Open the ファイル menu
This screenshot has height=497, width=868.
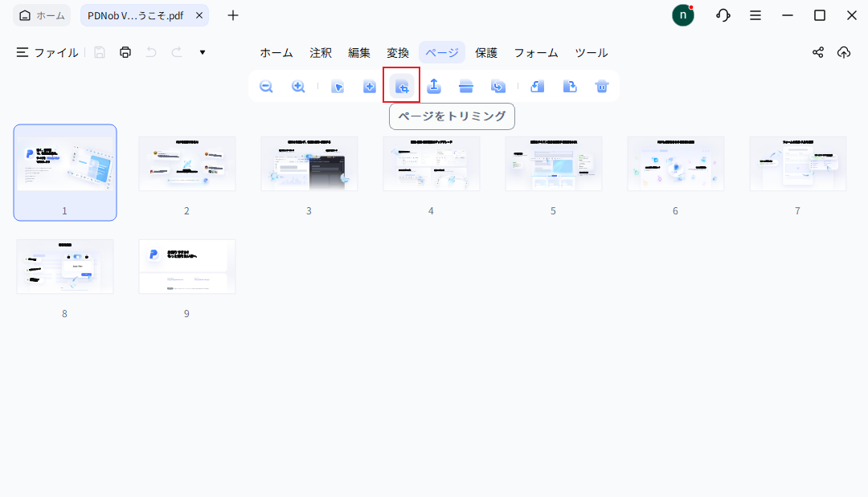(55, 51)
